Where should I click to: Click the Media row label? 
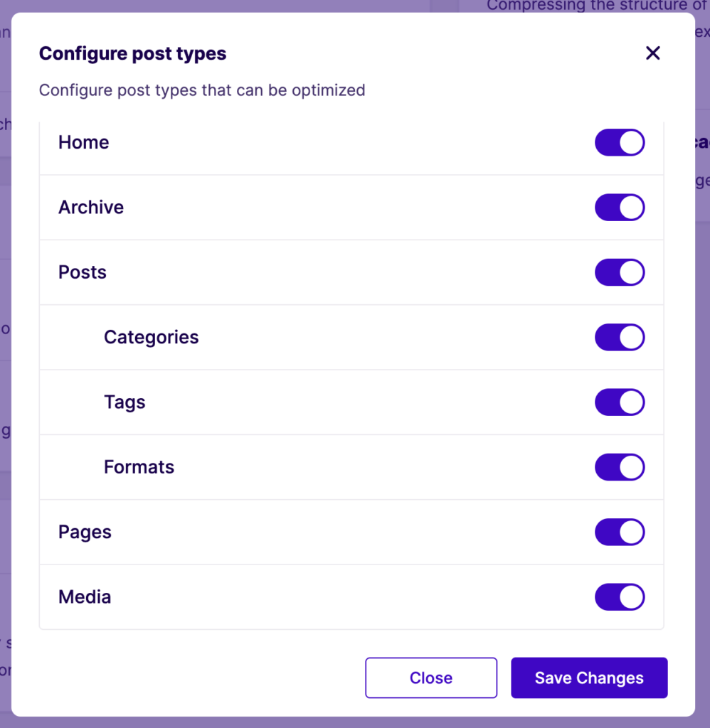pos(85,596)
